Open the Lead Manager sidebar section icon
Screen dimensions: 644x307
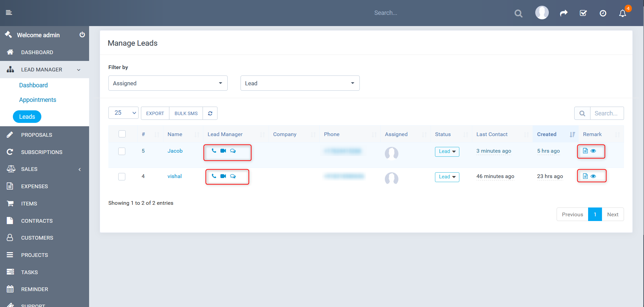click(10, 69)
